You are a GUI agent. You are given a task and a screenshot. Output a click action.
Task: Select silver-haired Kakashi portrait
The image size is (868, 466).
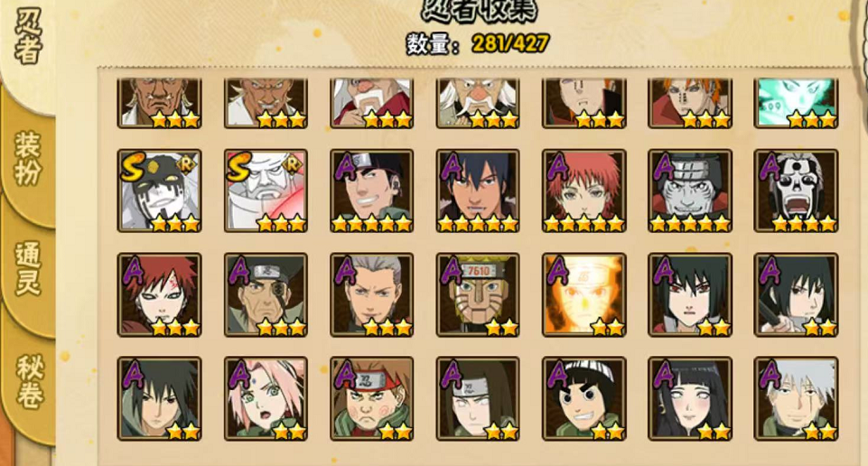pos(796,399)
